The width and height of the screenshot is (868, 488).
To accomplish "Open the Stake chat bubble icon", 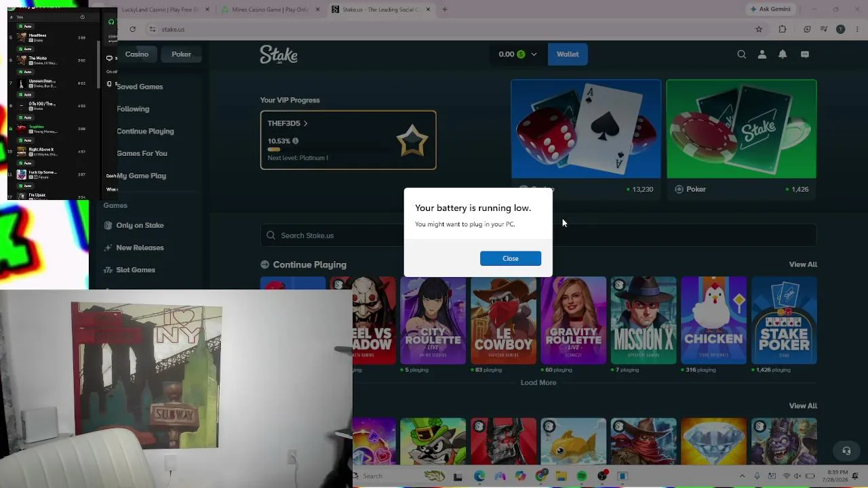I will tap(805, 54).
